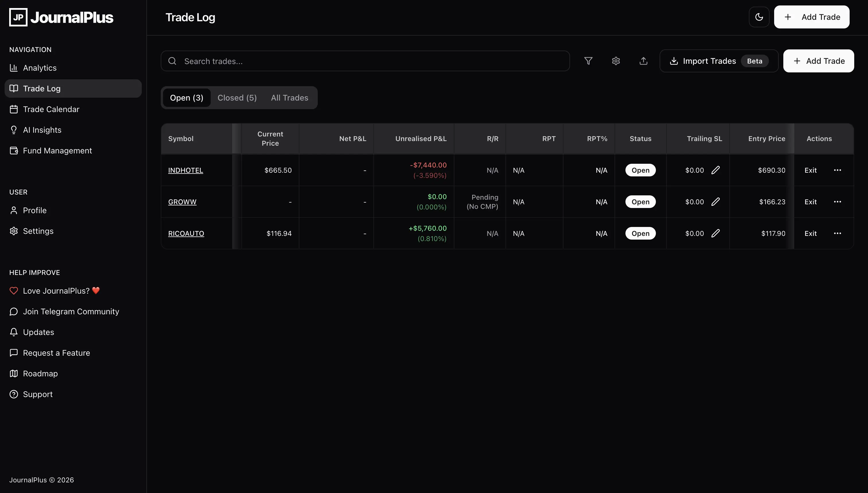Screen dimensions: 868x493
Task: Click Exit for INDHOTEL trade
Action: tap(811, 170)
